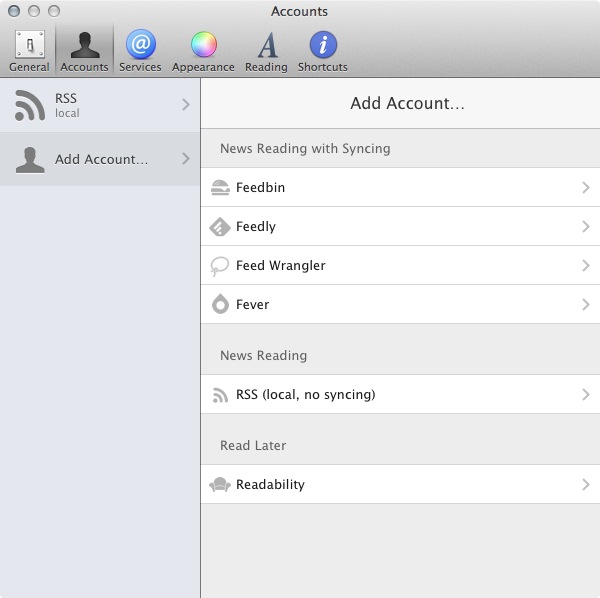Viewport: 600px width, 598px height.
Task: Switch to the Services tab label
Action: pos(140,67)
